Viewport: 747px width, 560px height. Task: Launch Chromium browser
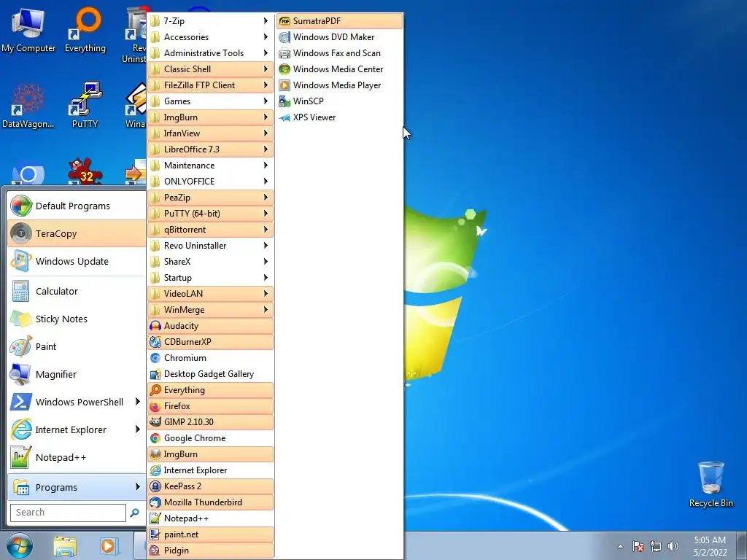click(x=211, y=357)
